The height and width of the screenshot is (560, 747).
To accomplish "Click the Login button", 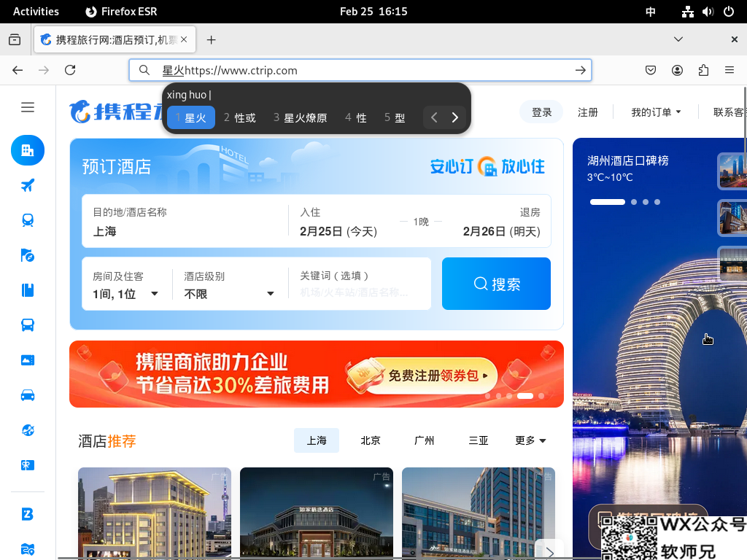I will click(x=542, y=112).
